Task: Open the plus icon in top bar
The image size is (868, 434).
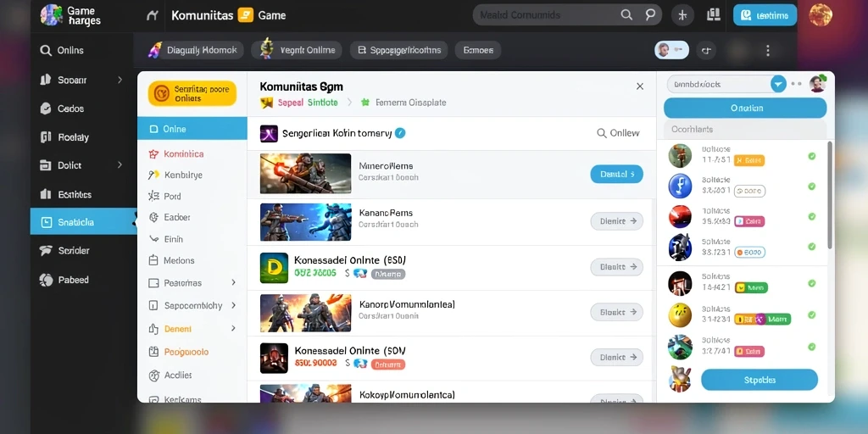Action: 682,15
